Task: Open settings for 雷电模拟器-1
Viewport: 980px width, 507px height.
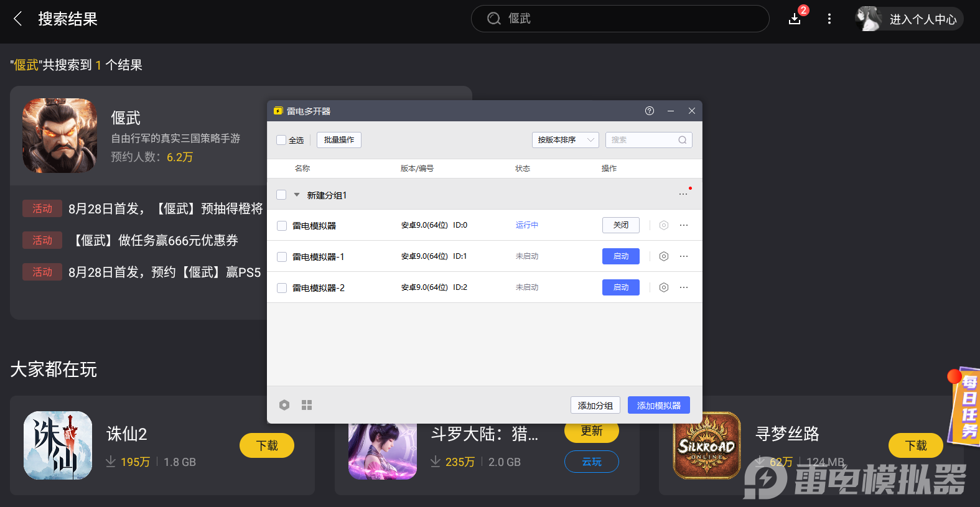Action: click(664, 256)
